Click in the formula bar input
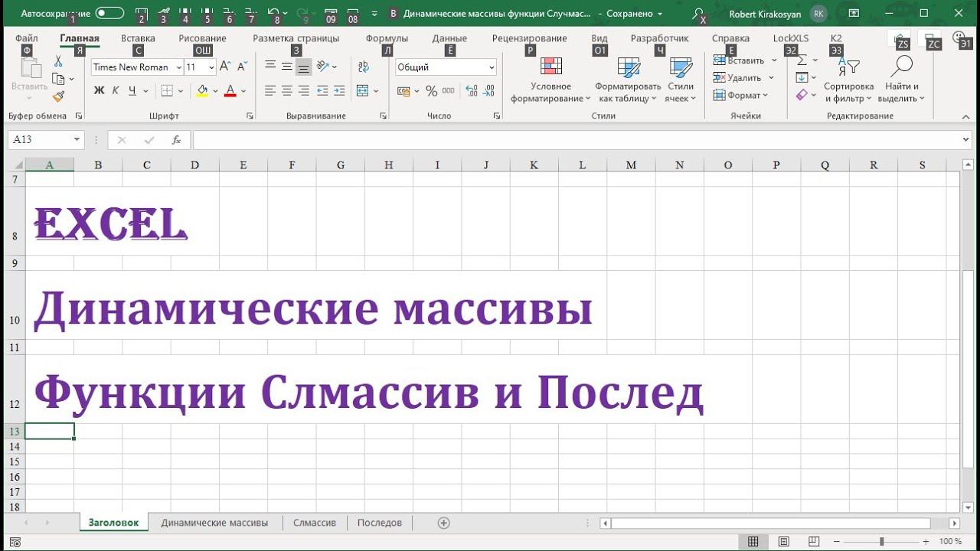980x551 pixels. [x=577, y=140]
